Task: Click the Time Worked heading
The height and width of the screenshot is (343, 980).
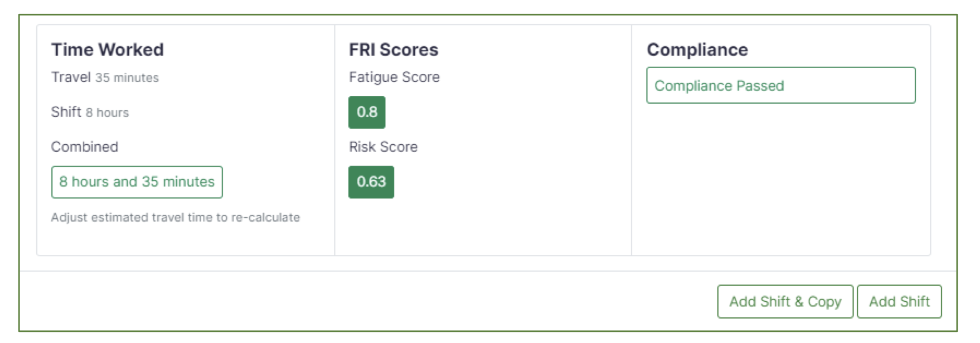Action: tap(108, 50)
